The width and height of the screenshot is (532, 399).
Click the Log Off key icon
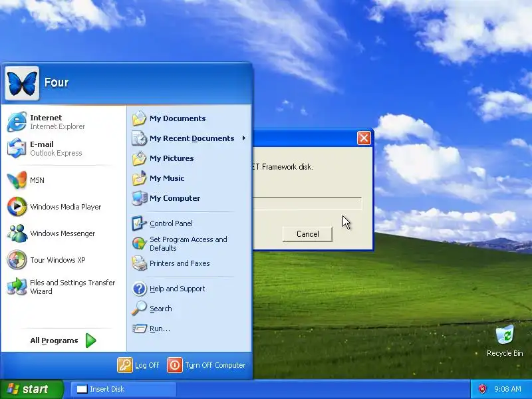pos(125,365)
